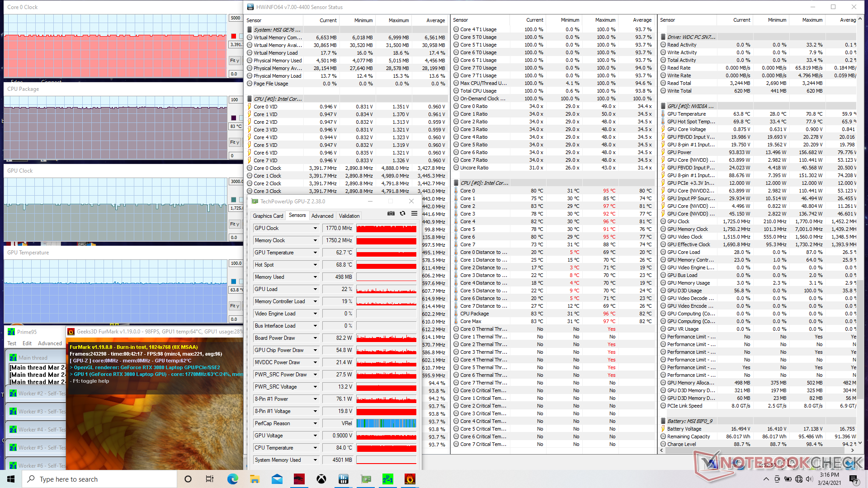
Task: Open the GPU Load sensor dropdown
Action: tap(315, 289)
